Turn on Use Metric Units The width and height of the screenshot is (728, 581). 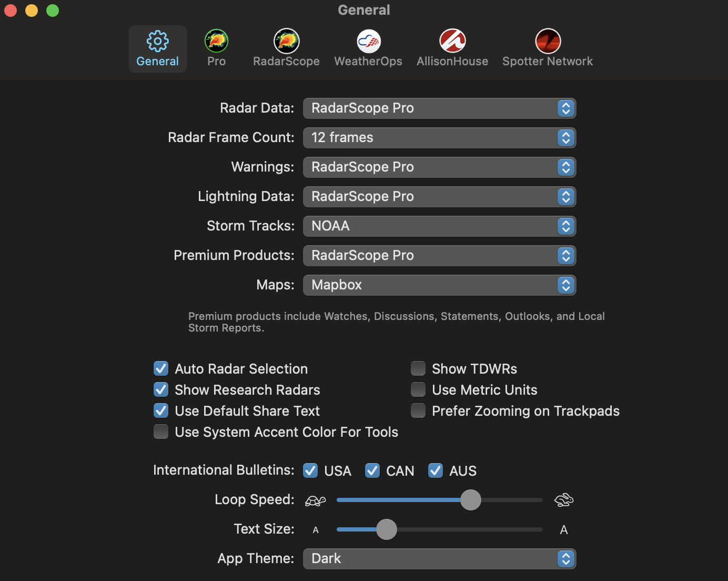[x=418, y=389]
